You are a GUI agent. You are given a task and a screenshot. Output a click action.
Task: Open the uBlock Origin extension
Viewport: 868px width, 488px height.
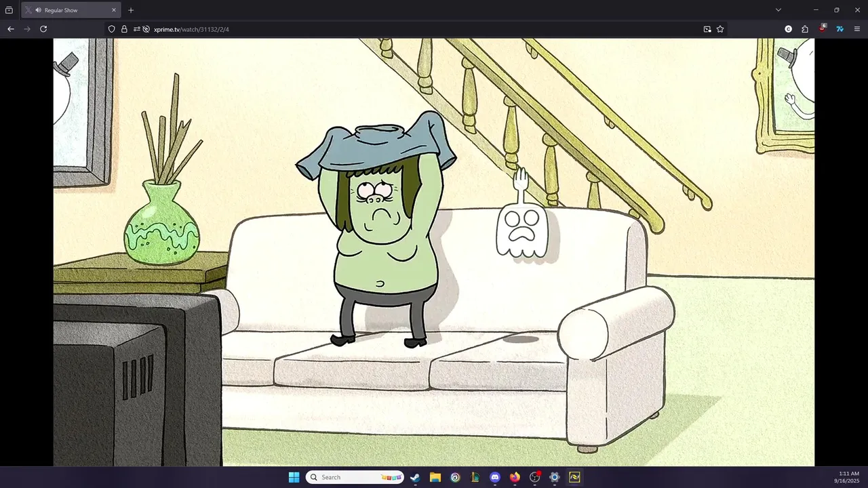click(823, 28)
